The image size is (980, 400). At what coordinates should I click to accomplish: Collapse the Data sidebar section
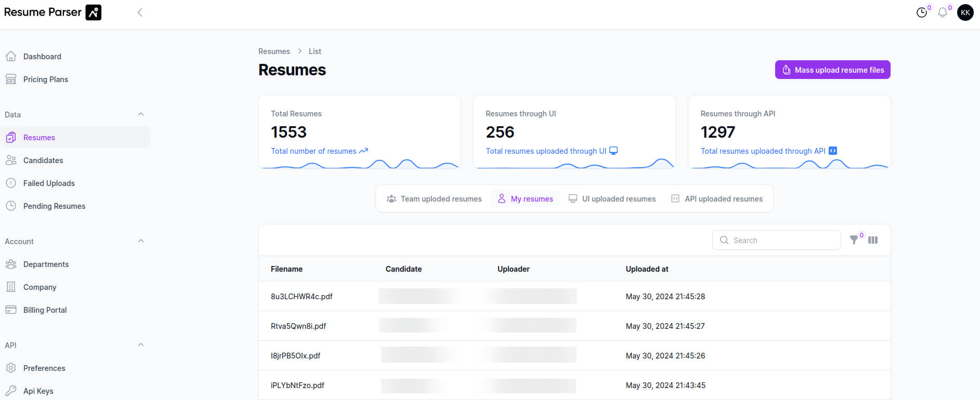(141, 114)
